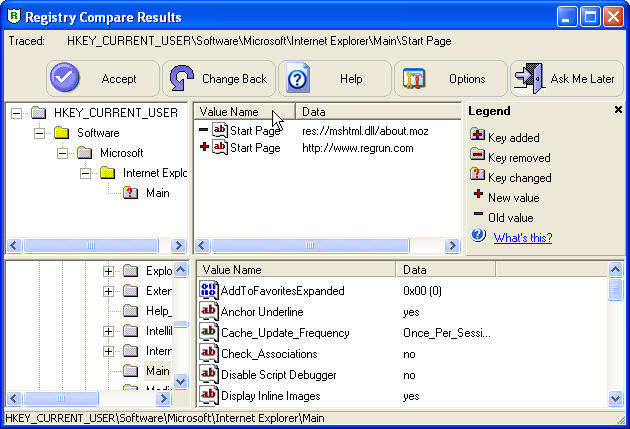This screenshot has width=630, height=429.
Task: Collapse the Microsoft key in upper tree
Action: pos(62,153)
